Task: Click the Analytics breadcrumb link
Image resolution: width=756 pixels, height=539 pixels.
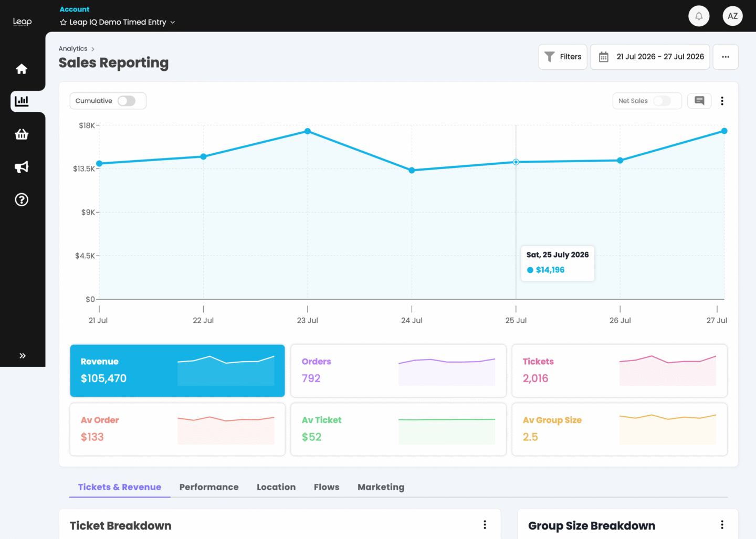Action: point(73,49)
